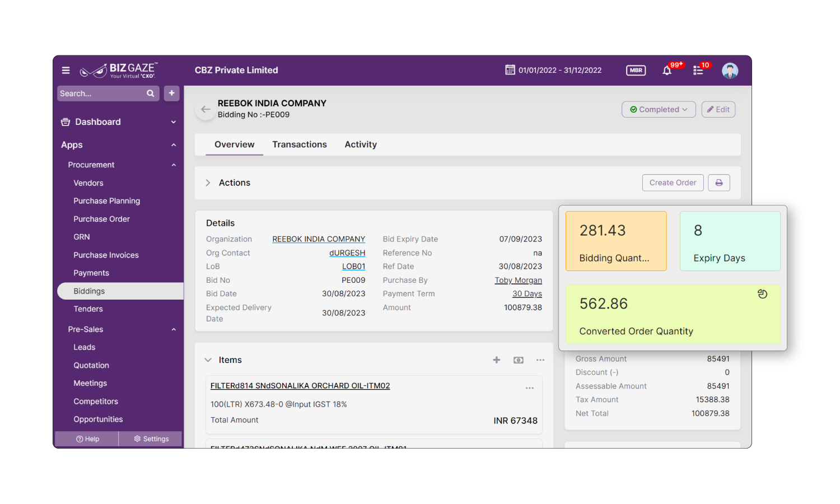This screenshot has height=504, width=840.
Task: Open the REEBOK INDIA COMPANY organization link
Action: click(319, 239)
